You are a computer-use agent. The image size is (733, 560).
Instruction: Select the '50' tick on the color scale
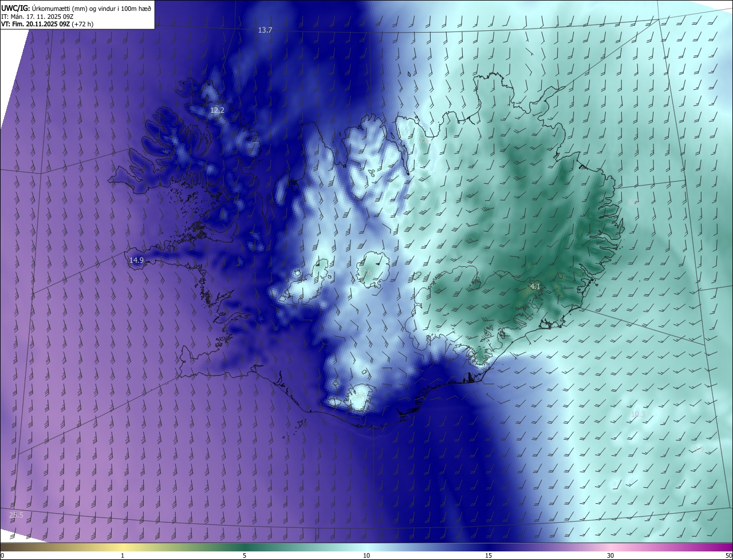[728, 556]
